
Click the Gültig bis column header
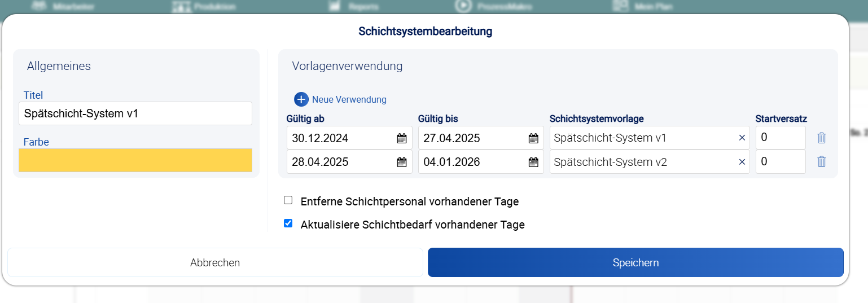point(438,118)
